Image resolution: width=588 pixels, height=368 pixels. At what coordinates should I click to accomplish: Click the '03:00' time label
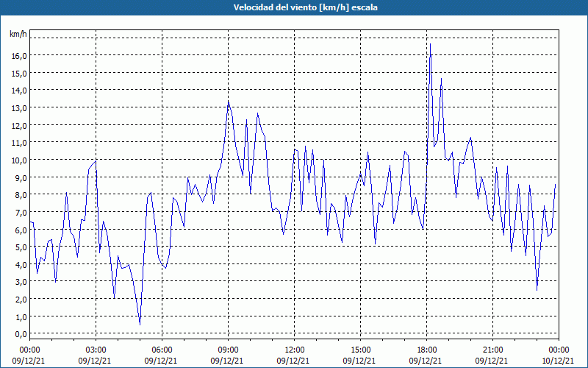[96, 350]
